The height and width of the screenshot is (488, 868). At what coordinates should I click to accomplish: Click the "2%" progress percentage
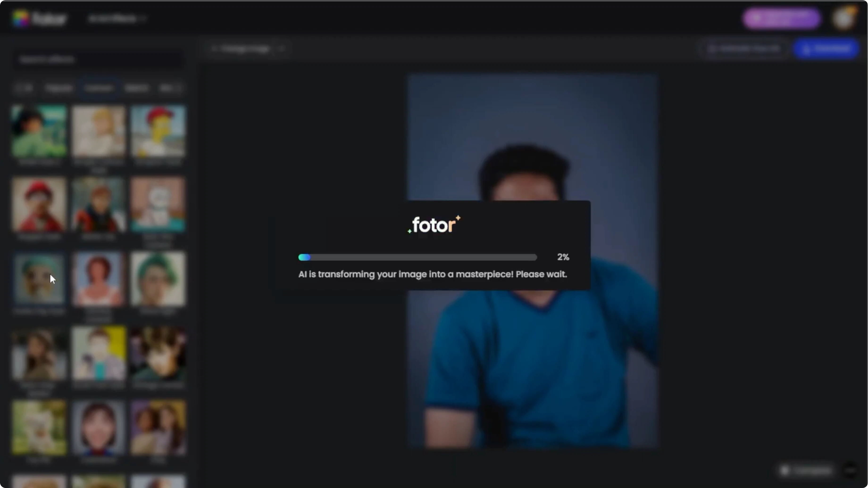pyautogui.click(x=563, y=257)
